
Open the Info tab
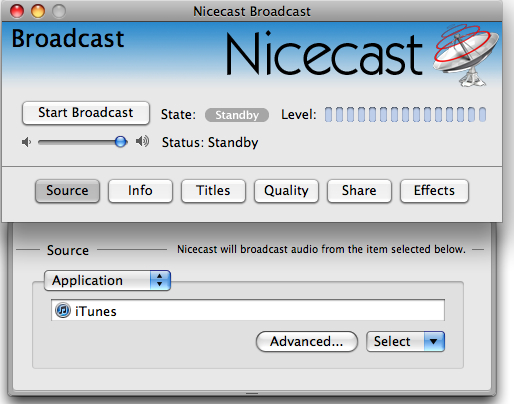click(x=140, y=191)
